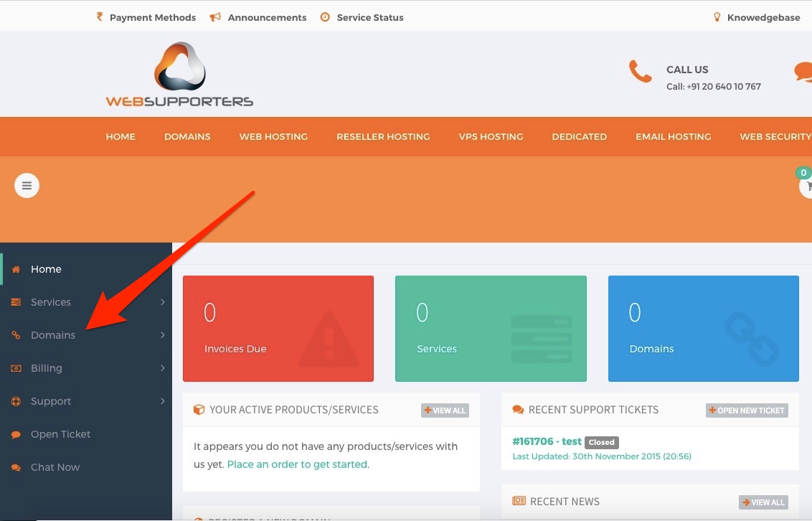The height and width of the screenshot is (521, 812).
Task: Click the sidebar Billing money icon
Action: (16, 368)
